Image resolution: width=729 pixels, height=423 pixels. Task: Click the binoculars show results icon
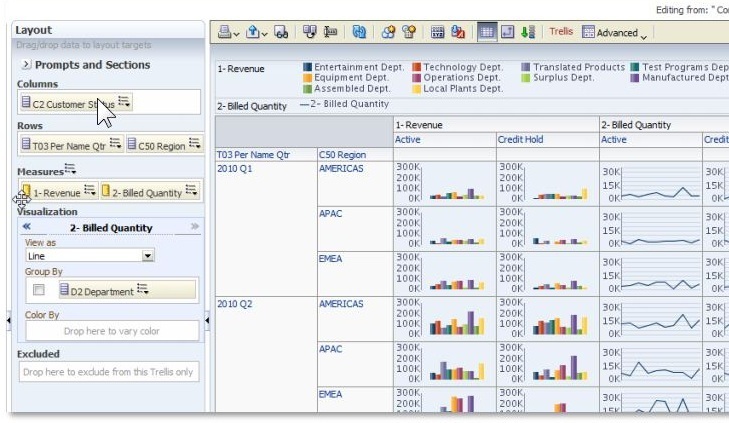[x=281, y=32]
